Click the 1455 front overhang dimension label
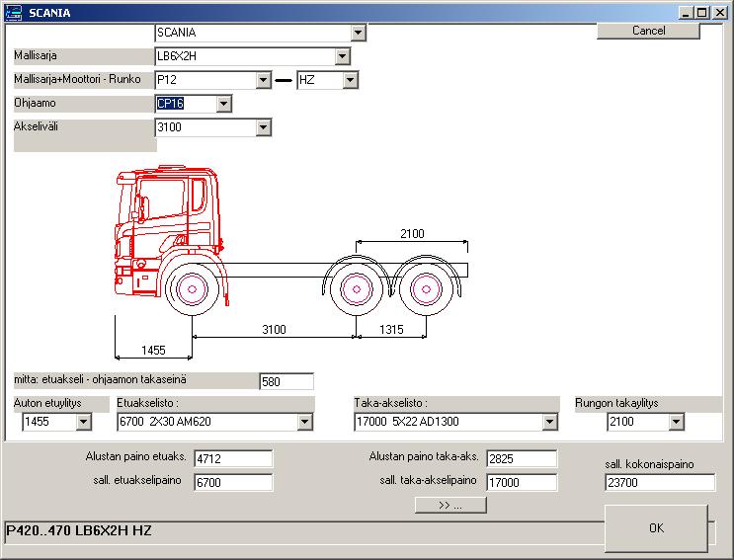This screenshot has height=560, width=734. point(153,351)
